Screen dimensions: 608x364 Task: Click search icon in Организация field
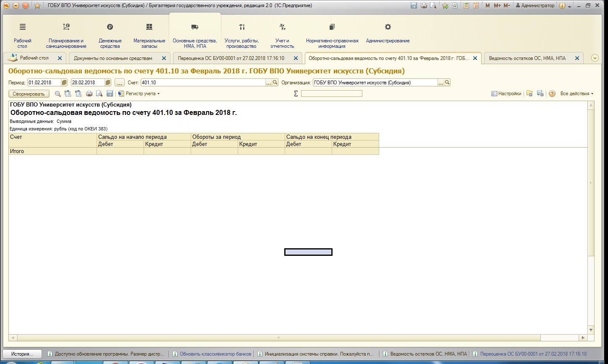447,83
